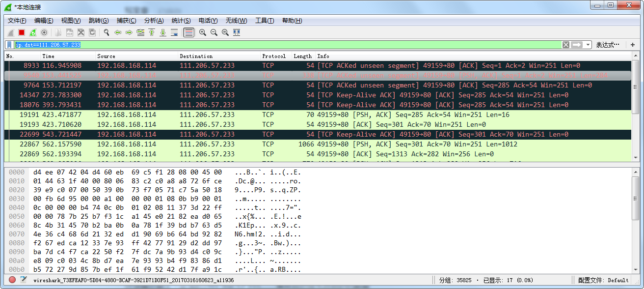The height and width of the screenshot is (289, 644).
Task: Click the expert information red circle icon
Action: tap(11, 280)
